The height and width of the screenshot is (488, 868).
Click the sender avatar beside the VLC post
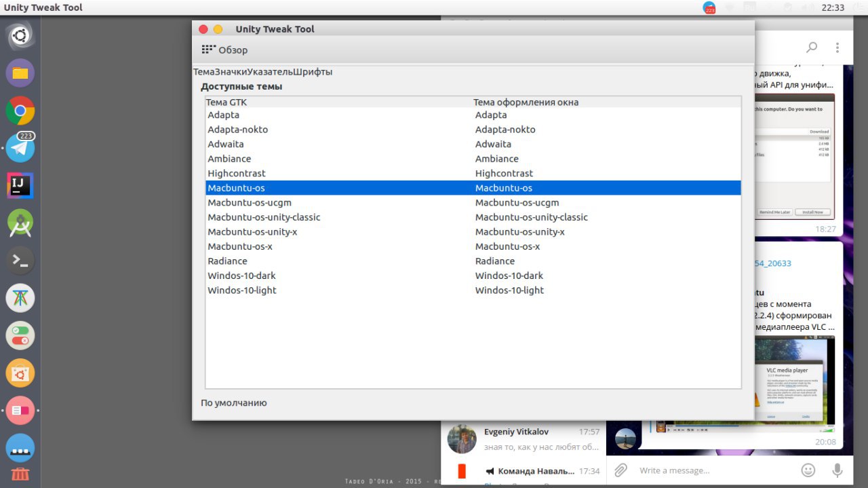[x=625, y=438]
